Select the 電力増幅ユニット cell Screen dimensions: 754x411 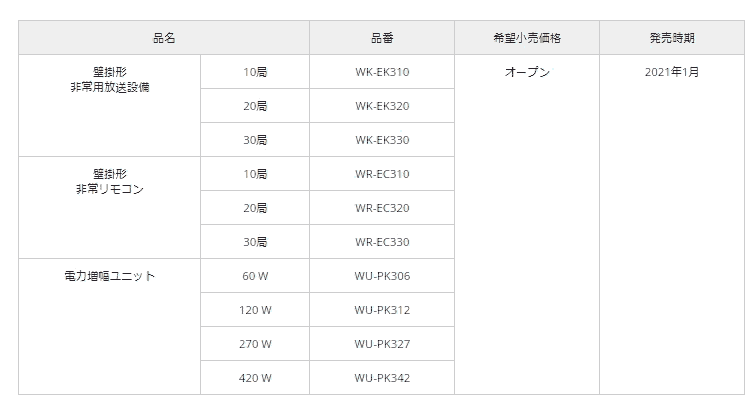110,327
